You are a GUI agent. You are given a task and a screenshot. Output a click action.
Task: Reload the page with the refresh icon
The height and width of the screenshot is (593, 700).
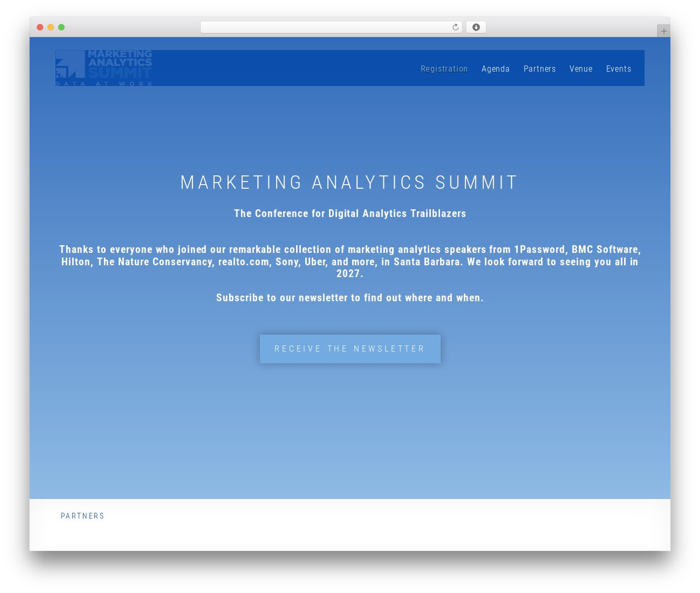[x=455, y=27]
